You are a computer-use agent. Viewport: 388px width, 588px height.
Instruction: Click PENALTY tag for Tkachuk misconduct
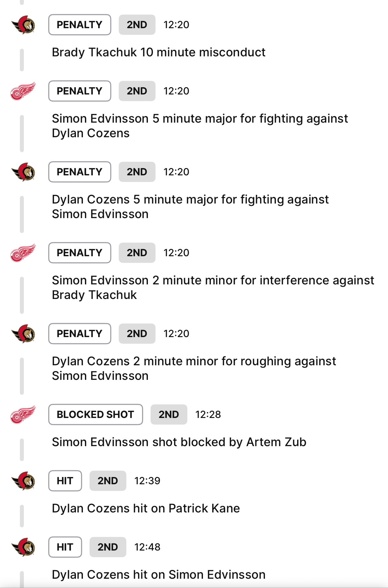[x=80, y=25]
